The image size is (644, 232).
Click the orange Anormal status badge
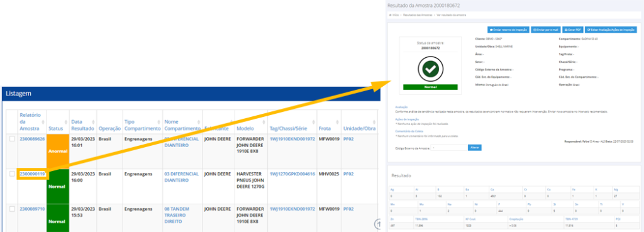(58, 151)
